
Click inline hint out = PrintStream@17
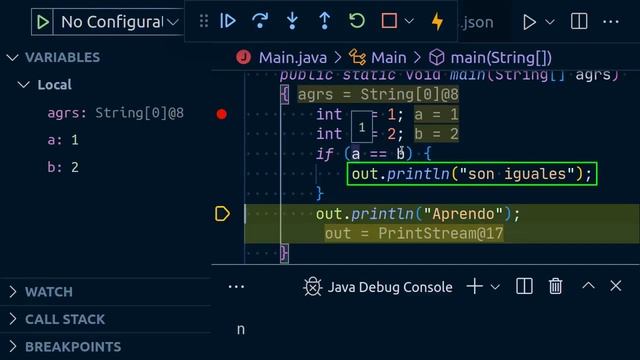click(x=414, y=233)
